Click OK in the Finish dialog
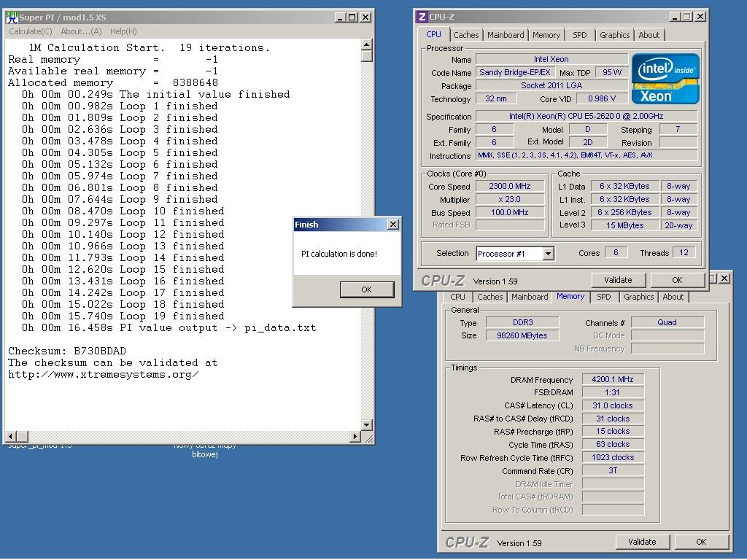This screenshot has width=747, height=560. [x=366, y=289]
